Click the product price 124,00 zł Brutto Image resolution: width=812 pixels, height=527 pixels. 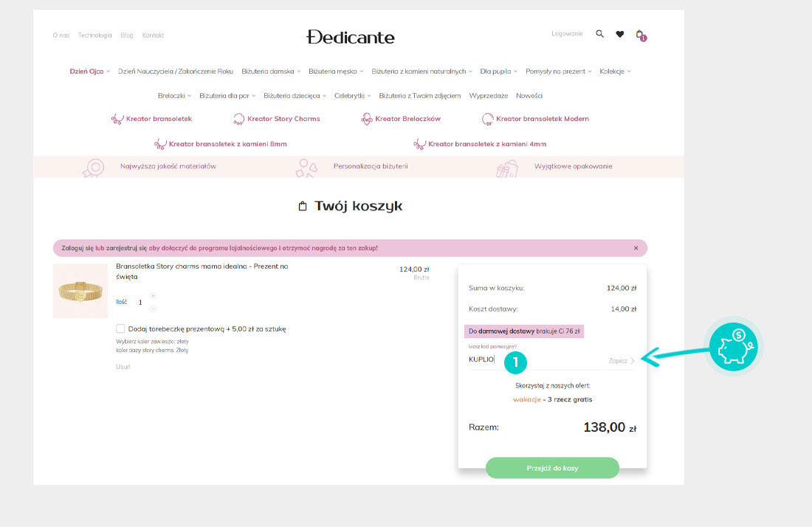pyautogui.click(x=414, y=272)
